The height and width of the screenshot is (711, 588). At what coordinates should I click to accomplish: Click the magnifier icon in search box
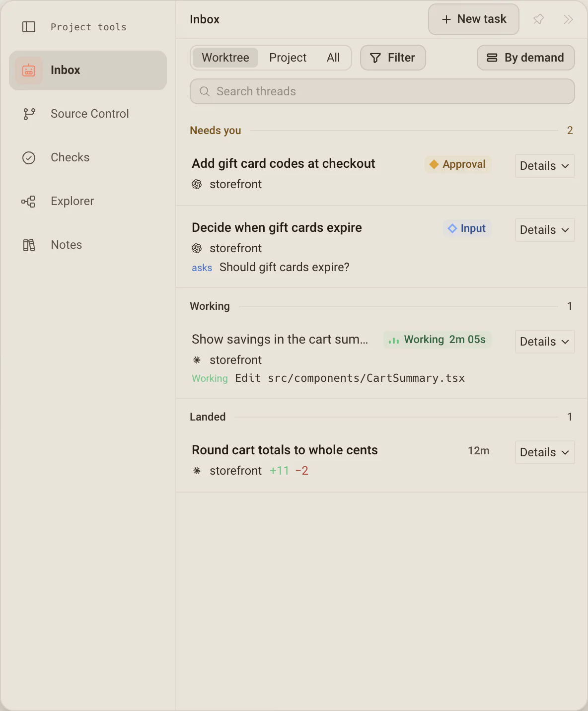click(x=204, y=91)
